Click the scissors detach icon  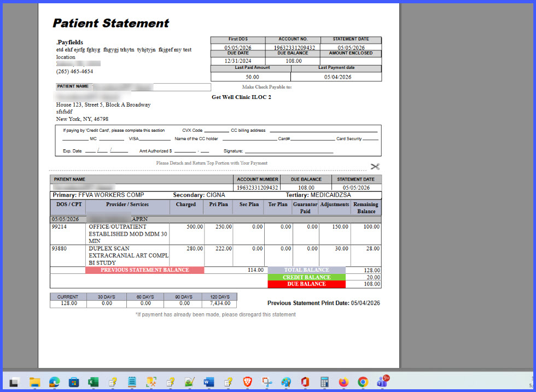pyautogui.click(x=375, y=166)
